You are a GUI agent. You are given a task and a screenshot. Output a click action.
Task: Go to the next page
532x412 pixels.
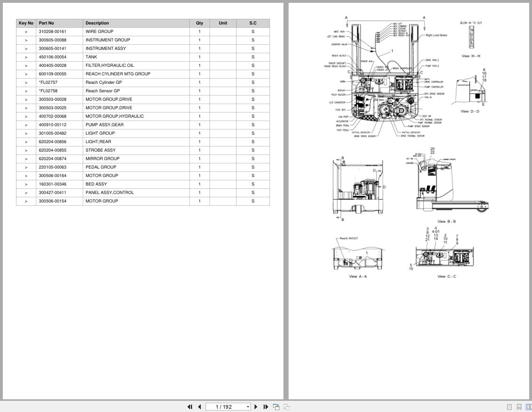click(256, 406)
